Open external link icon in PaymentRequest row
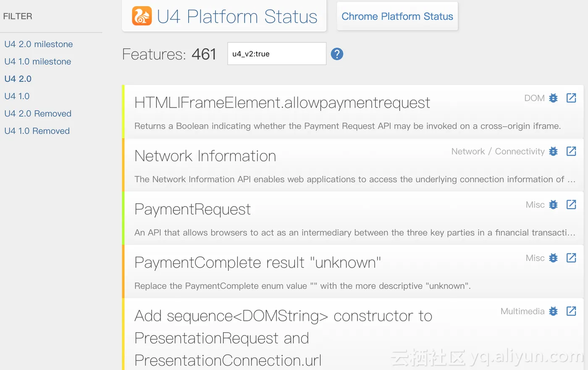The image size is (588, 370). (x=571, y=205)
